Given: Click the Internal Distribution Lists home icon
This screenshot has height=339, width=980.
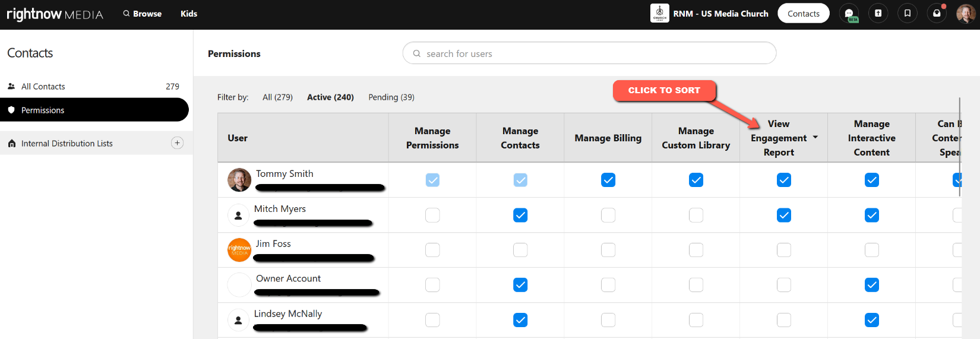Looking at the screenshot, I should click(x=12, y=143).
